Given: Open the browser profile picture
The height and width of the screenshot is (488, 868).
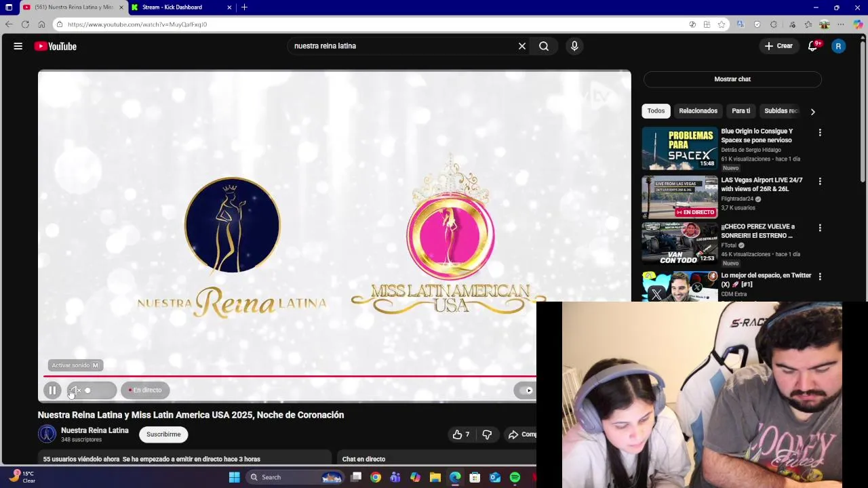Looking at the screenshot, I should (x=825, y=24).
